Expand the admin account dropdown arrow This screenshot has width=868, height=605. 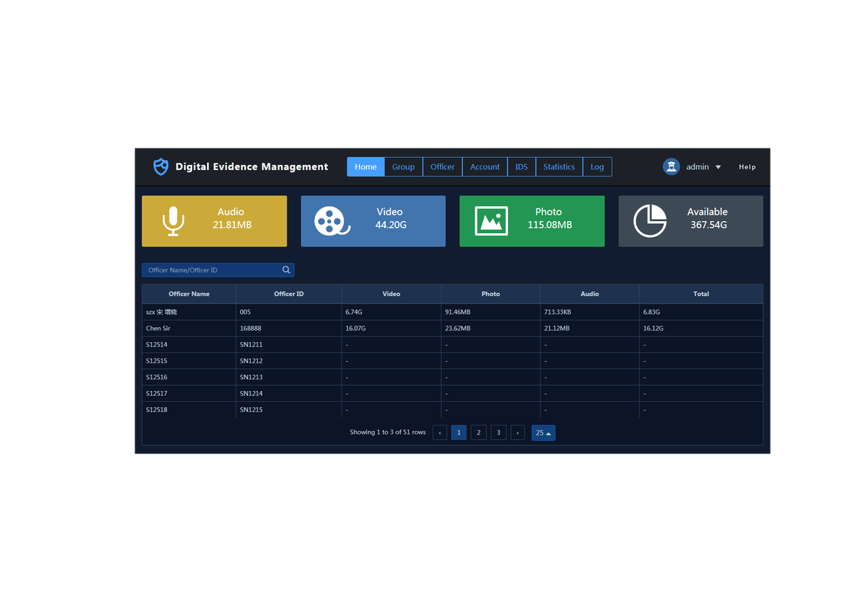pyautogui.click(x=718, y=167)
